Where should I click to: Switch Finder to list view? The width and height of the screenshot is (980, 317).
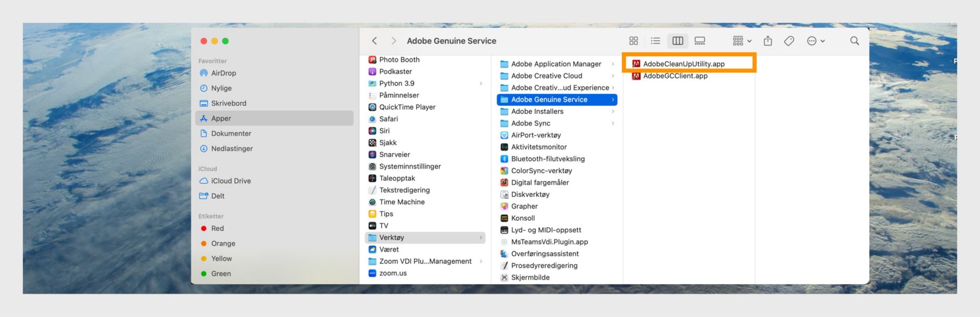pos(655,41)
